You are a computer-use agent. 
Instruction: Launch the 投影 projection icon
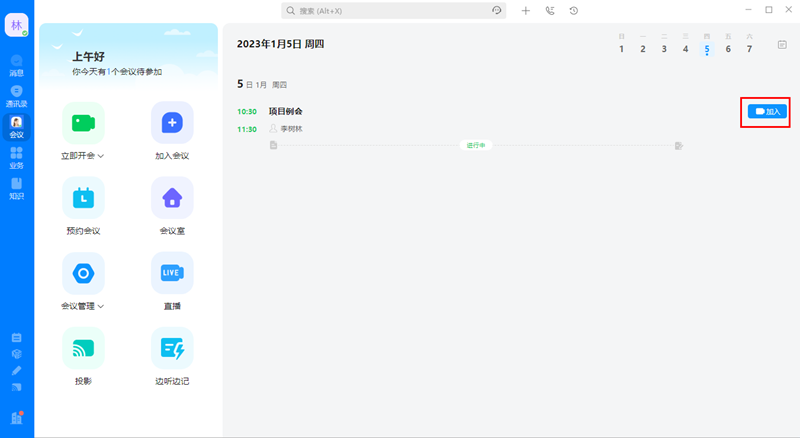coord(83,348)
